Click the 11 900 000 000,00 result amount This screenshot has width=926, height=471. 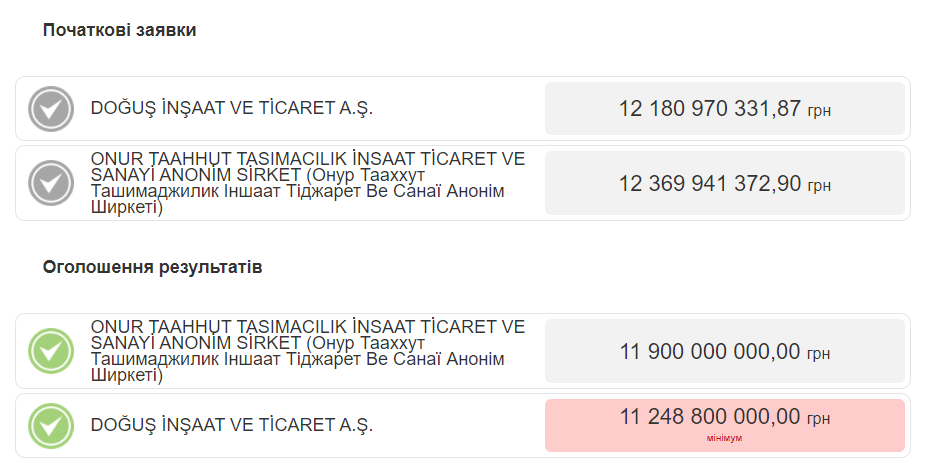pos(710,352)
